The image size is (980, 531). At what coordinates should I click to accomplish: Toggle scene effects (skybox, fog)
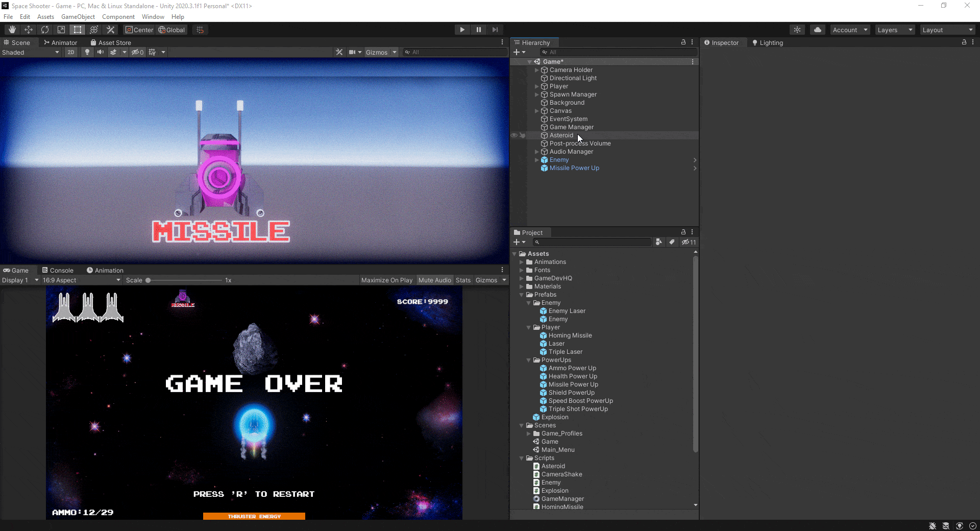[x=113, y=52]
